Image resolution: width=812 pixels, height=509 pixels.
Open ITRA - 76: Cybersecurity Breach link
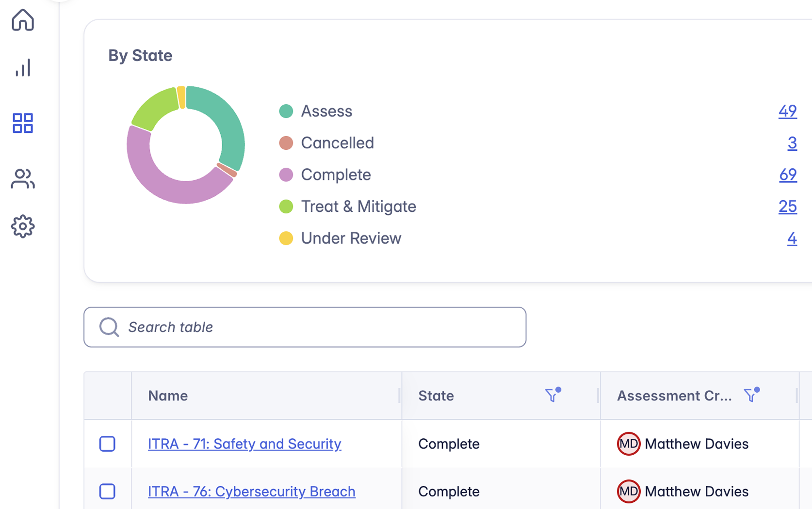click(x=251, y=491)
